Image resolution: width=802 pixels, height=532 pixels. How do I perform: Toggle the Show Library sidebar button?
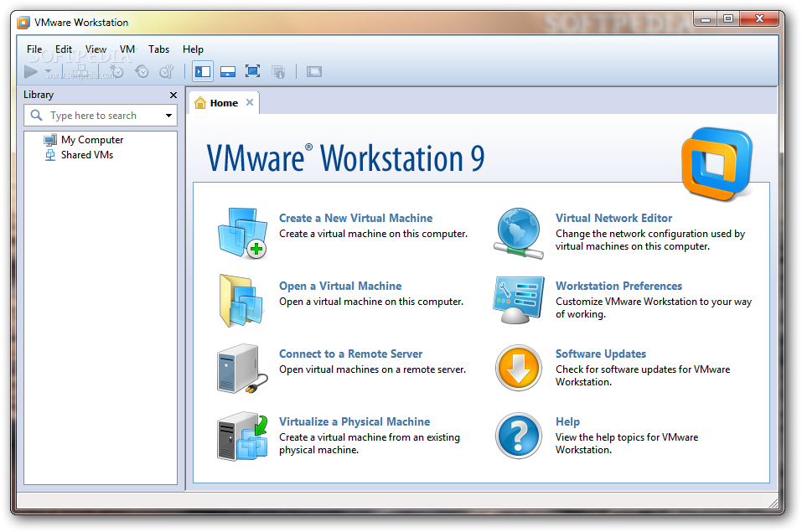(203, 71)
